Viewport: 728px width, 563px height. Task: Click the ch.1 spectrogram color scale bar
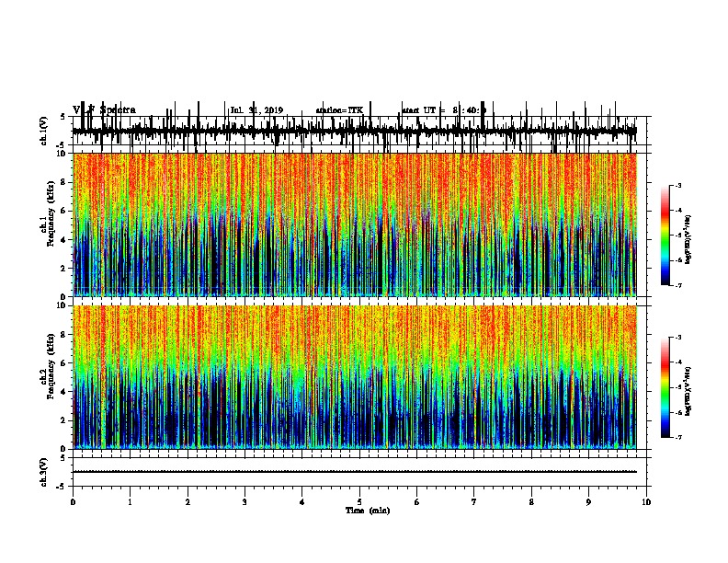coord(665,236)
